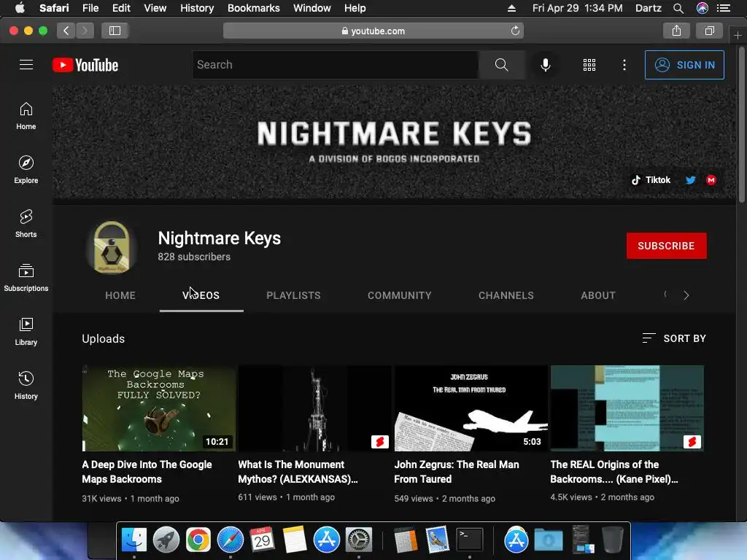
Task: Go to Home in sidebar
Action: (x=26, y=116)
